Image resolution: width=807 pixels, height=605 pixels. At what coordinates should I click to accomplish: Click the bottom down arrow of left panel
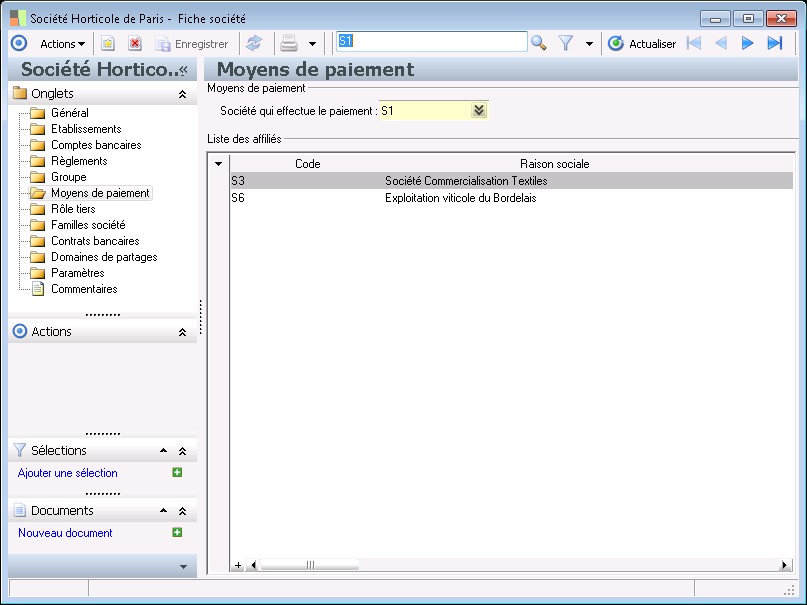coord(183,566)
